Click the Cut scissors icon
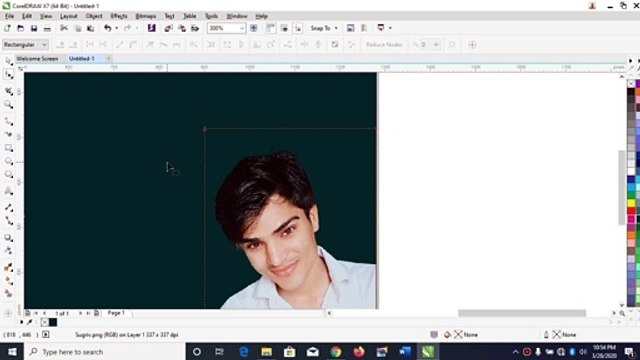Viewport: 640px width, 360px height. click(64, 28)
